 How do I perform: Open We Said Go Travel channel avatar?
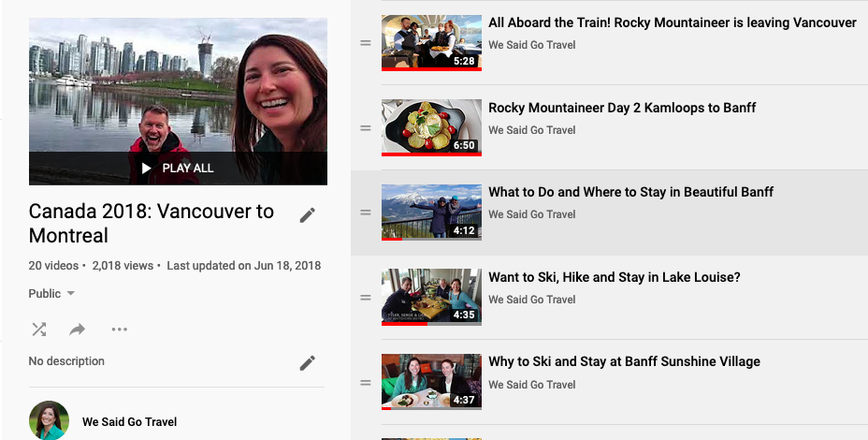pos(49,420)
